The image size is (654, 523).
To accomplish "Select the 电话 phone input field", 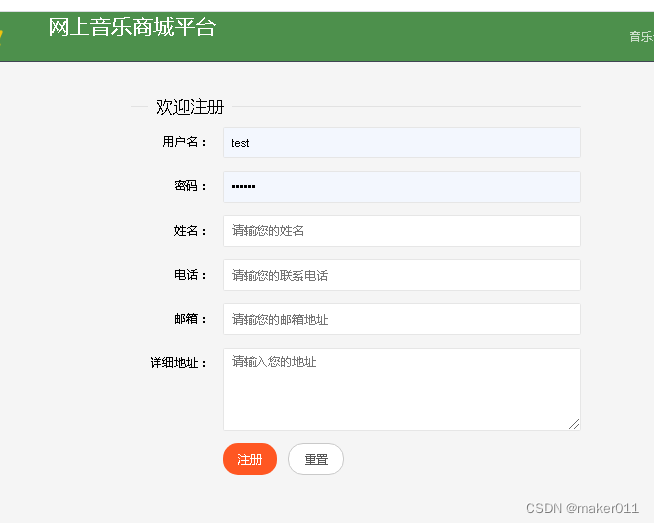I will [x=402, y=275].
